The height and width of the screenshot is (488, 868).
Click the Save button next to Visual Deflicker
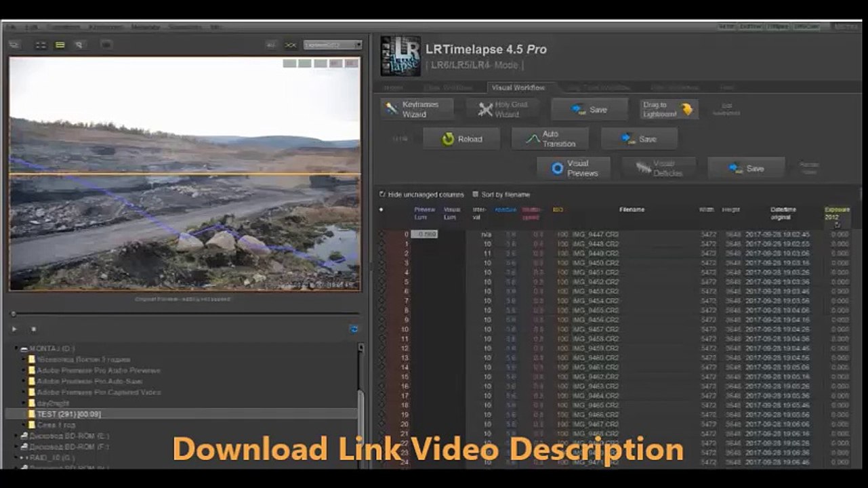point(746,168)
